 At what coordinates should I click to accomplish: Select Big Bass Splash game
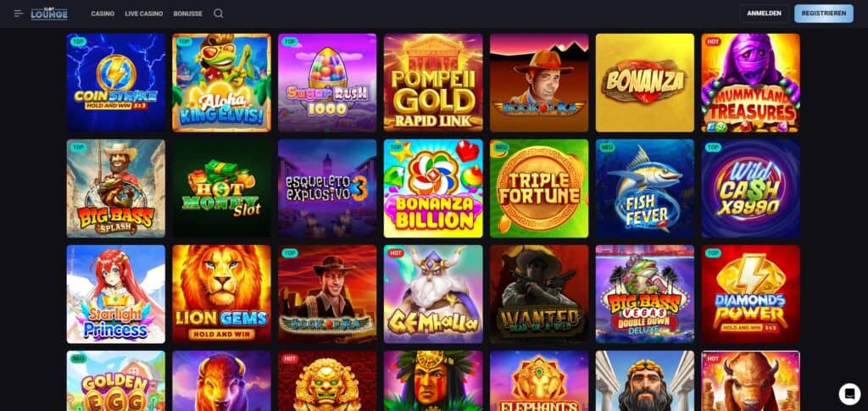(x=115, y=188)
